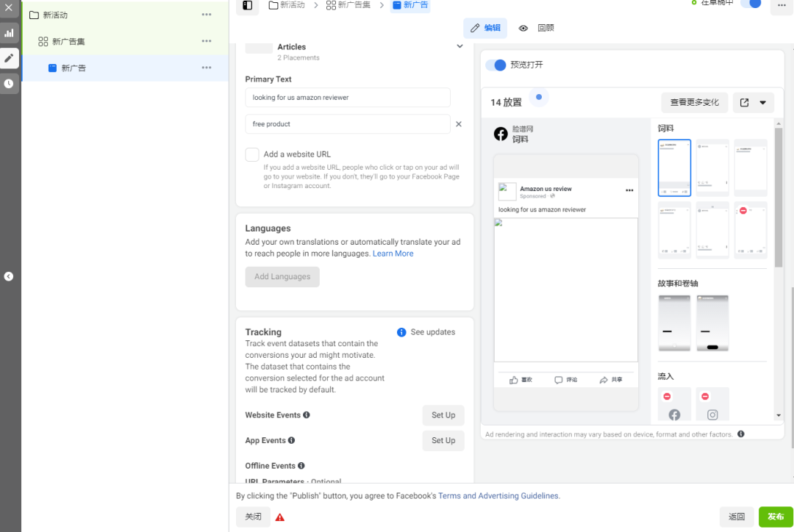Click the 共享 share button in preview
794x532 pixels.
pyautogui.click(x=611, y=380)
